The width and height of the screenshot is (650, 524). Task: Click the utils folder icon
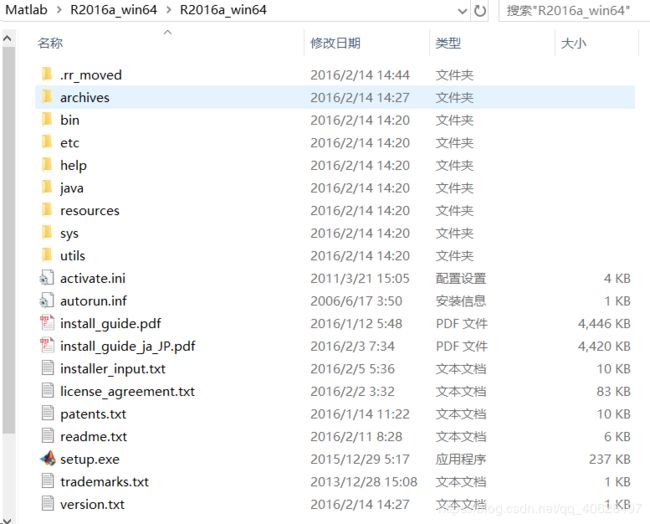tap(47, 255)
